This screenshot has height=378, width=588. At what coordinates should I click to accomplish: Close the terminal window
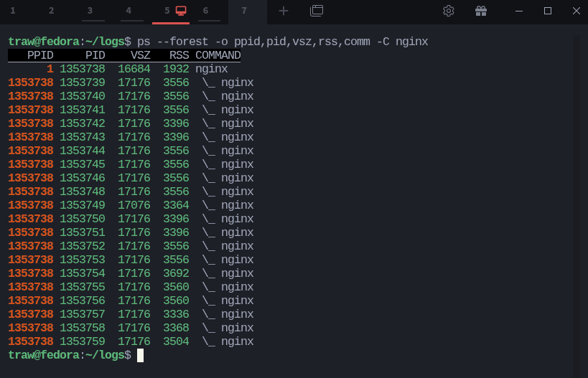[577, 11]
